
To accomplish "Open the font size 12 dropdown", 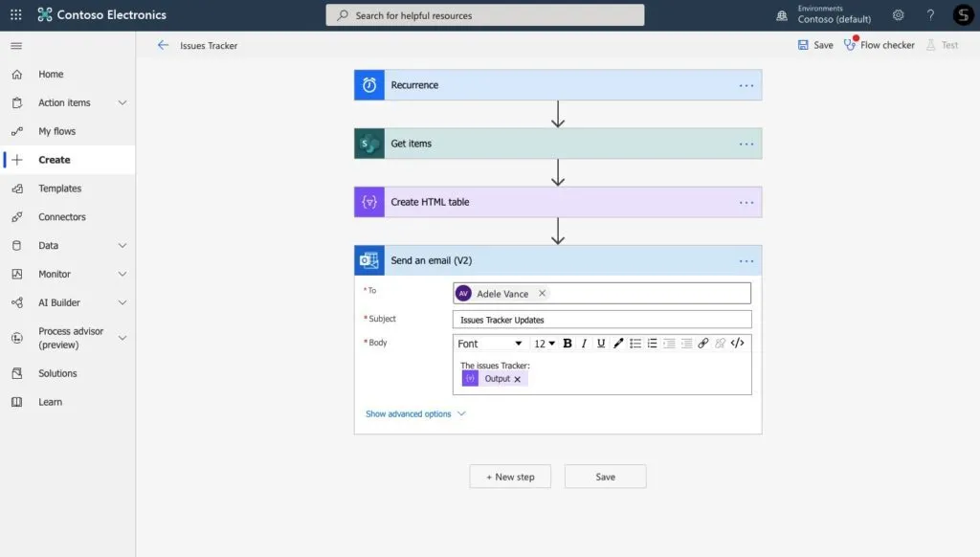I will (x=545, y=344).
